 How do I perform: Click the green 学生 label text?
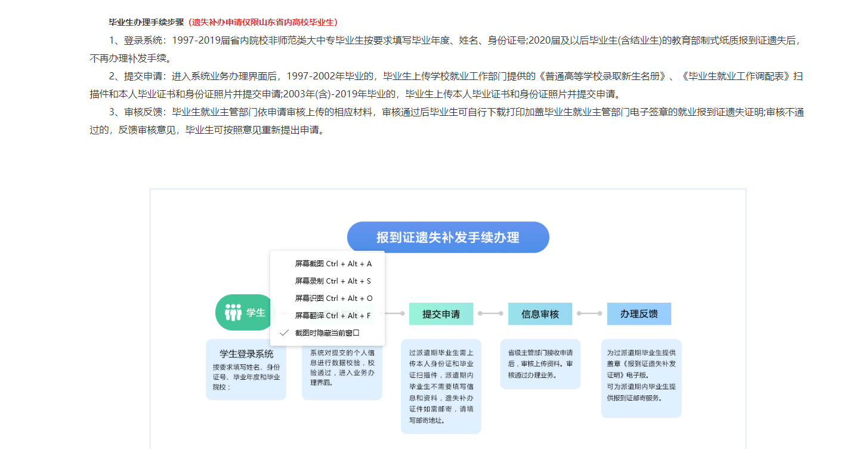(x=255, y=312)
